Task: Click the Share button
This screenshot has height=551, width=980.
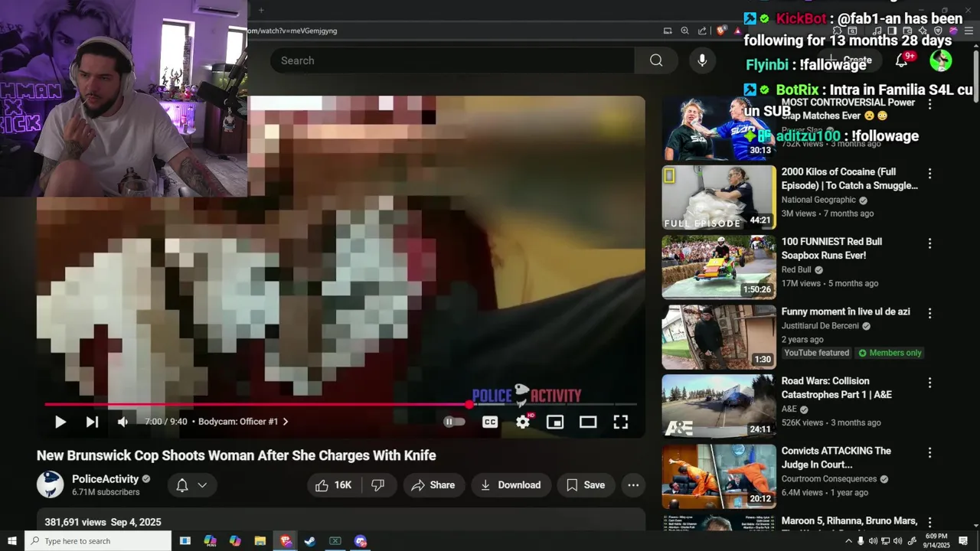Action: [x=433, y=485]
